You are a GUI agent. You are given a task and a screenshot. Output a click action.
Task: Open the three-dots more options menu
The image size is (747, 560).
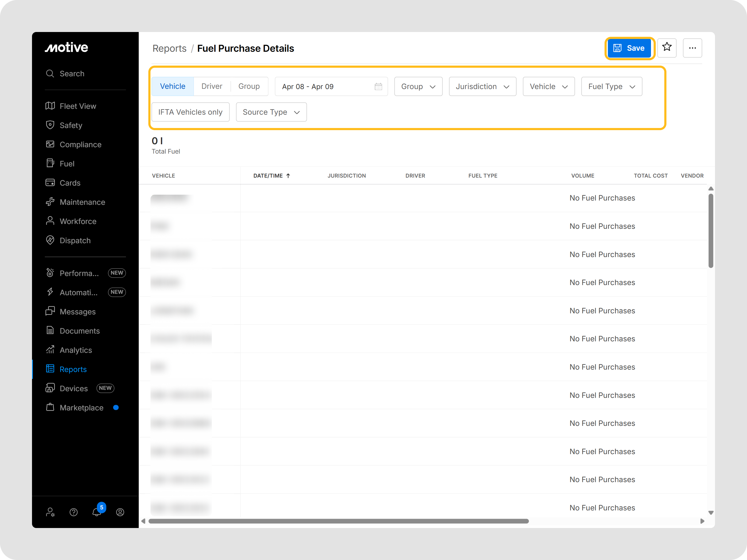point(692,48)
